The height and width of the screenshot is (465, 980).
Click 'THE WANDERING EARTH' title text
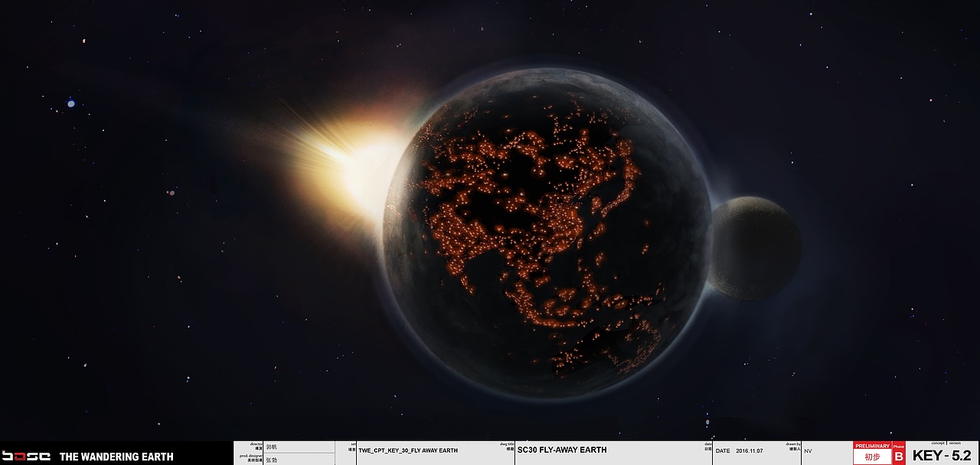[116, 457]
